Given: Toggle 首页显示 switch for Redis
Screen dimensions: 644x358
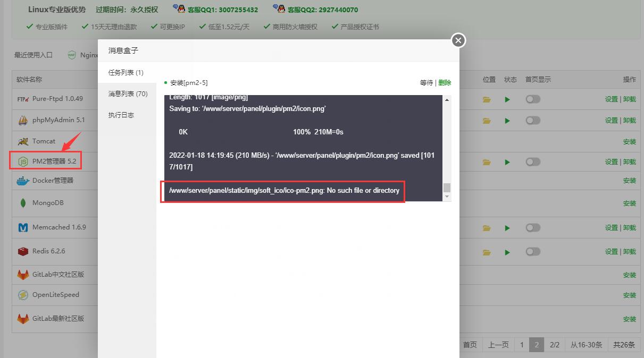Looking at the screenshot, I should pos(533,251).
